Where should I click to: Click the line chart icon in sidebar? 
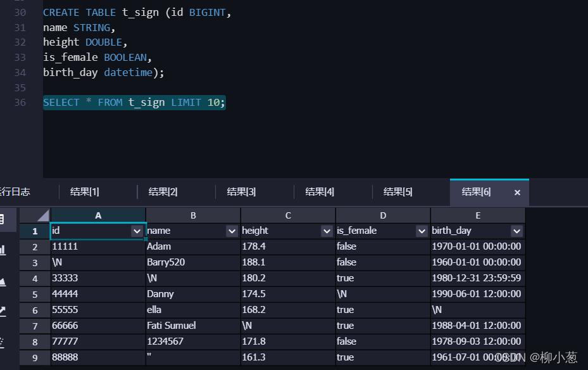click(x=3, y=311)
